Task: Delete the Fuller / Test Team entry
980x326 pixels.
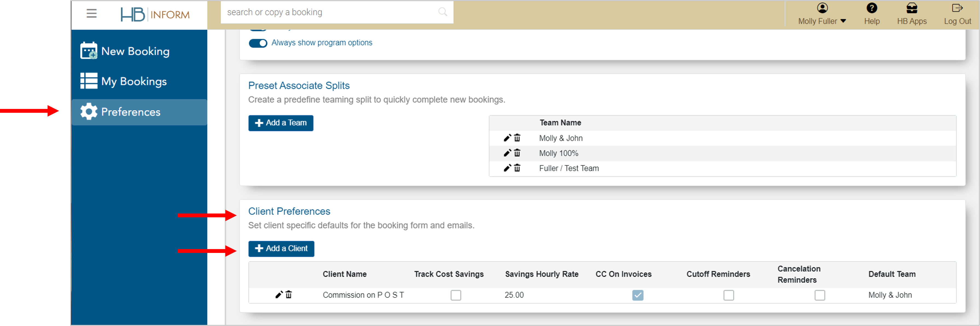Action: click(x=517, y=168)
